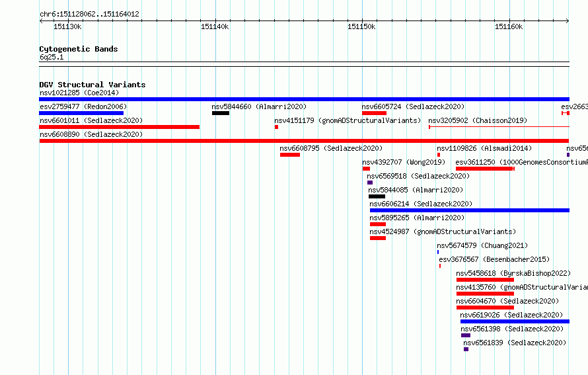Click purple marker under nsv6561839
The height and width of the screenshot is (375, 588).
466,349
